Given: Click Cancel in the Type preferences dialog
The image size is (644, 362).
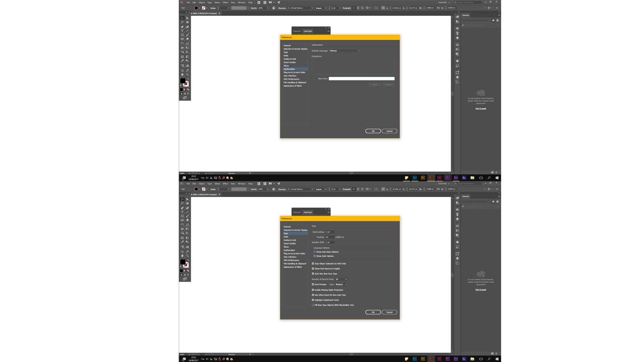Looking at the screenshot, I should point(389,312).
